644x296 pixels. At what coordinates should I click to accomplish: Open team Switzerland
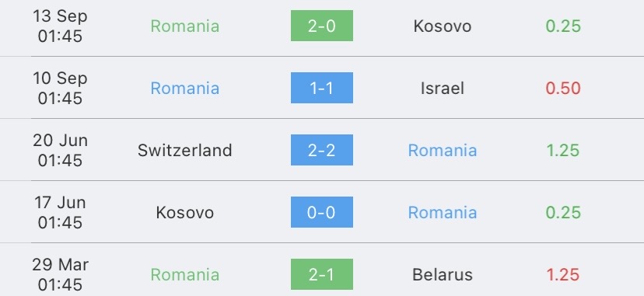pos(185,150)
